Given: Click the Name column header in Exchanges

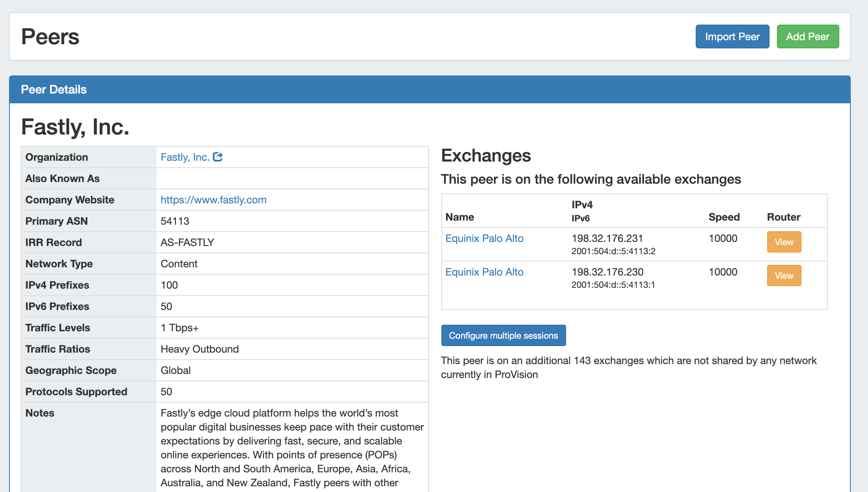Looking at the screenshot, I should click(x=459, y=217).
